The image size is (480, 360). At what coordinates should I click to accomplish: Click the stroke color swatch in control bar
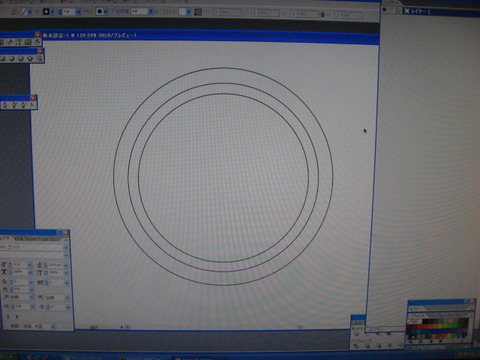coord(24,12)
